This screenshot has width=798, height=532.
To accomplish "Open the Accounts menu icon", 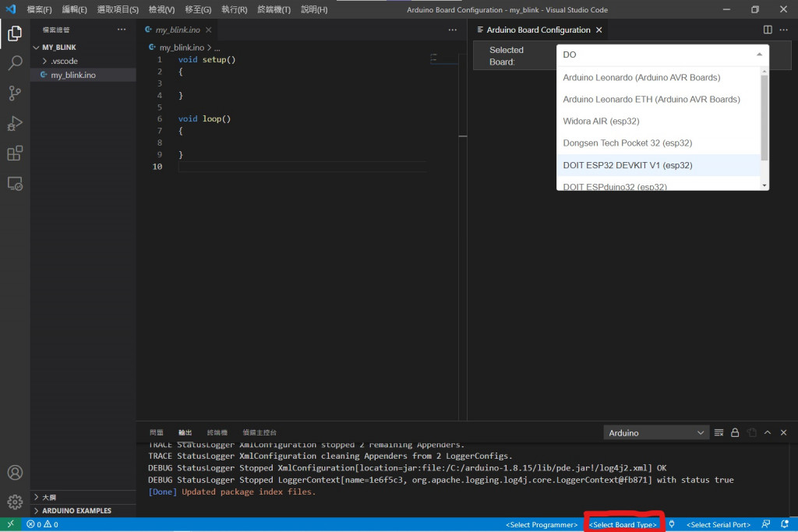I will 15,473.
